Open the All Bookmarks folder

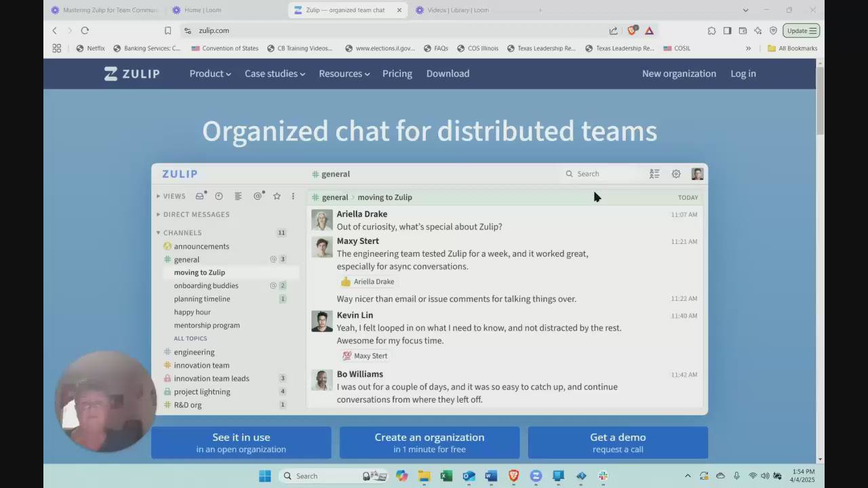[x=792, y=48]
